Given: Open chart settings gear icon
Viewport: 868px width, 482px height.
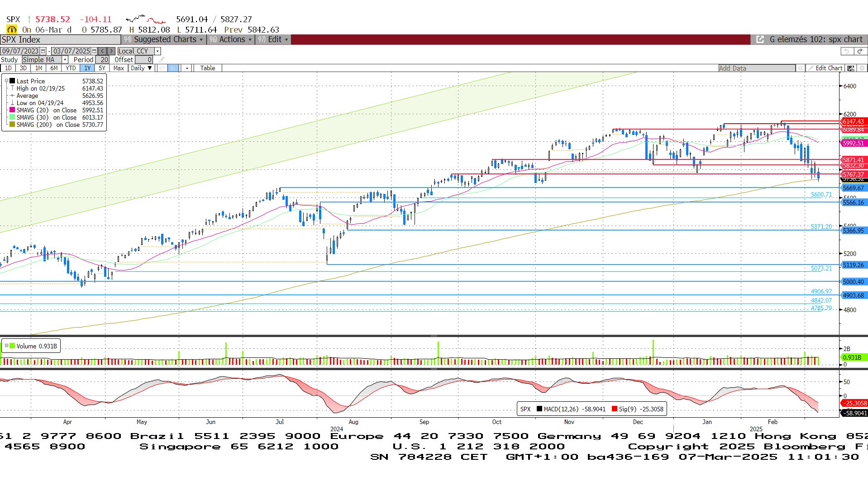Looking at the screenshot, I should point(862,68).
